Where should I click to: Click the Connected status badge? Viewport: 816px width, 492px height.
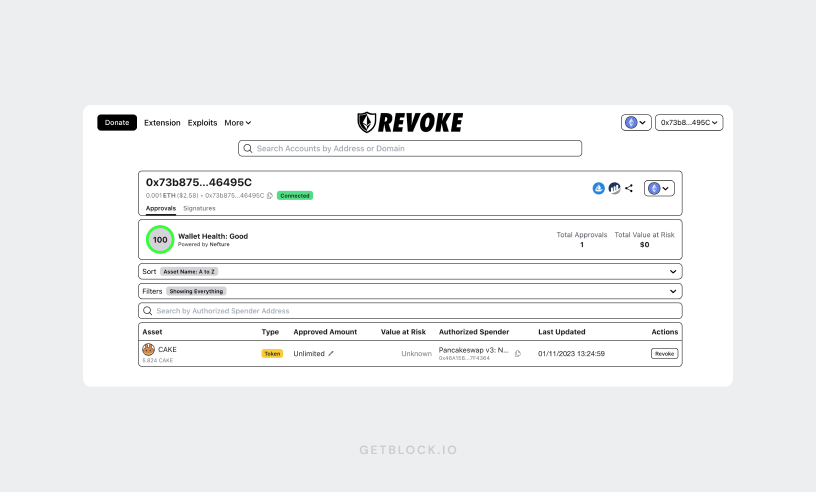click(x=295, y=196)
